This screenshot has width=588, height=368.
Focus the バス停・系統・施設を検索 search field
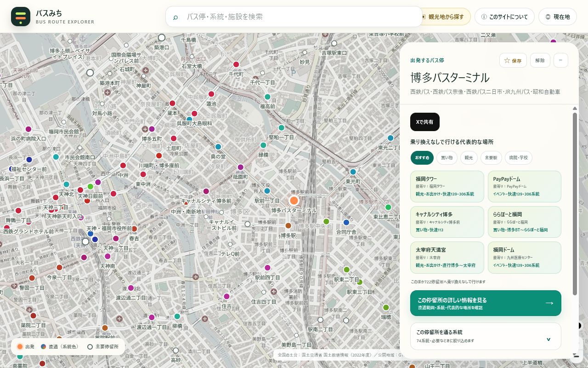click(x=294, y=17)
